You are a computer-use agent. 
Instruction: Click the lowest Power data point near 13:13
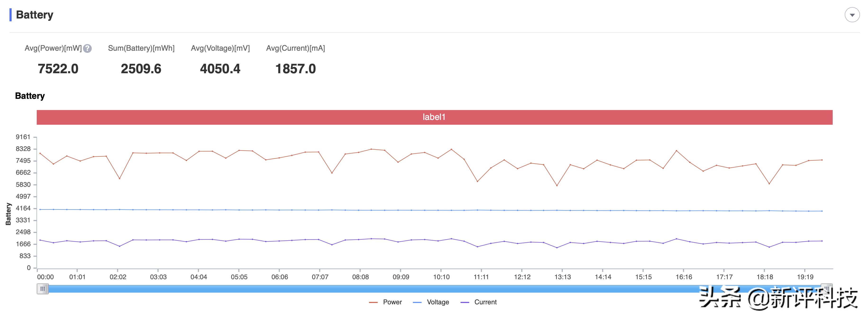[557, 186]
